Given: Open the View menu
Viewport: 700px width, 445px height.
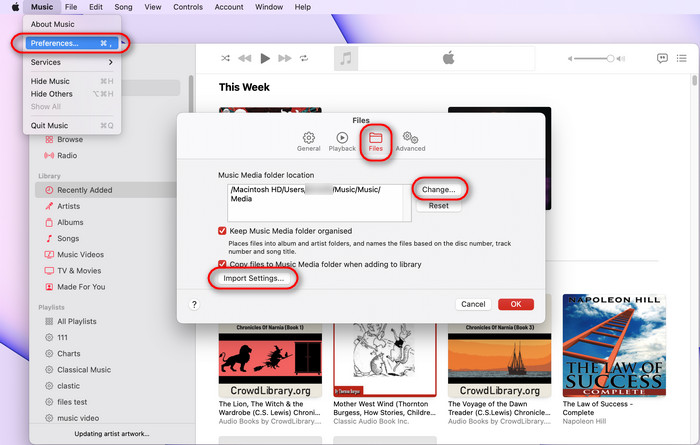Looking at the screenshot, I should tap(153, 7).
